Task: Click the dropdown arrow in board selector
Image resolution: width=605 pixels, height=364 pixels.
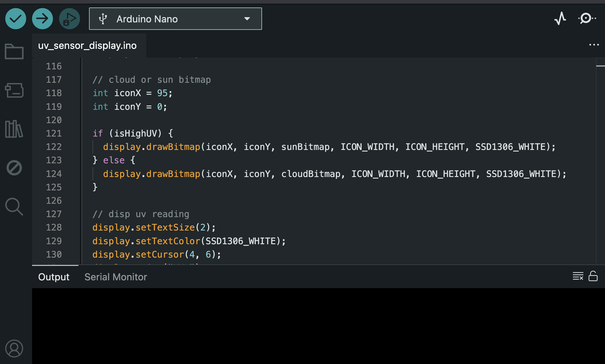Action: [x=247, y=19]
